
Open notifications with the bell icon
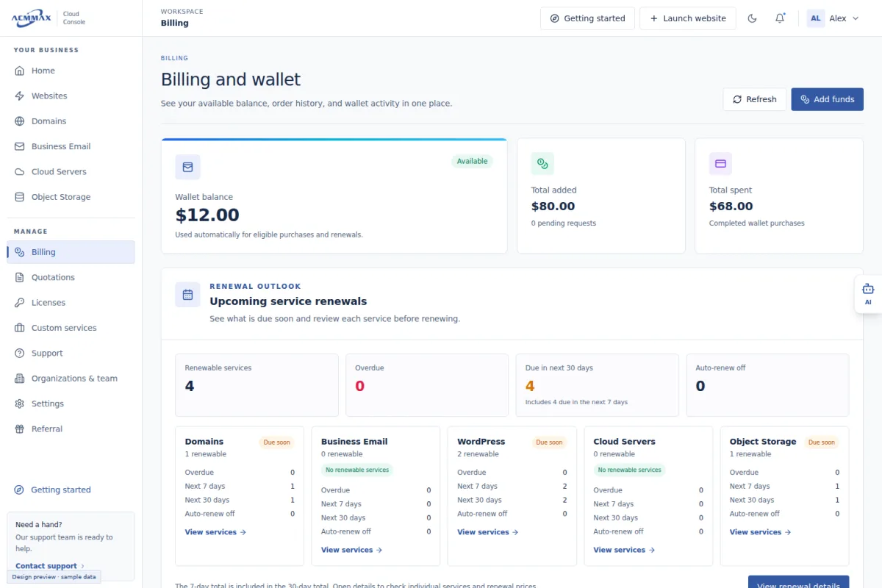[780, 18]
